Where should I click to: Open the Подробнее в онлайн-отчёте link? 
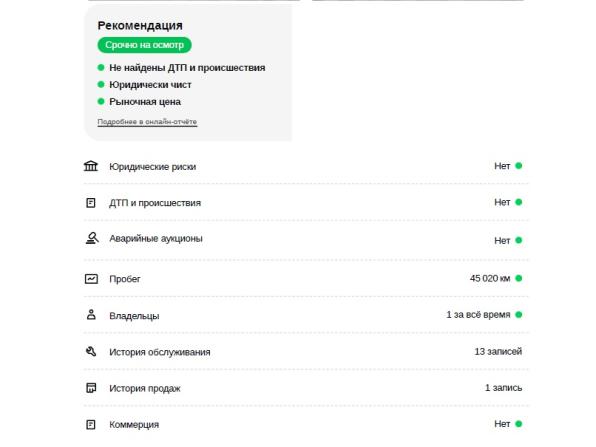tap(147, 122)
